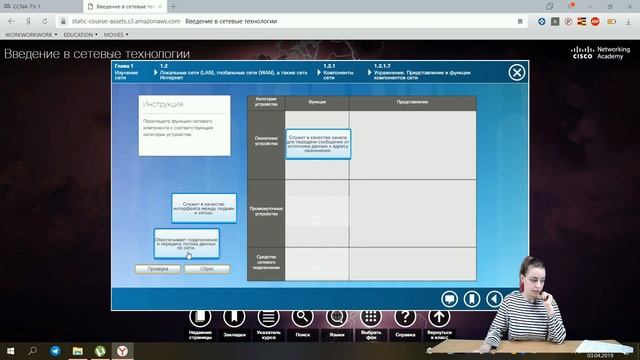Click the browser back arrow

(x=11, y=21)
